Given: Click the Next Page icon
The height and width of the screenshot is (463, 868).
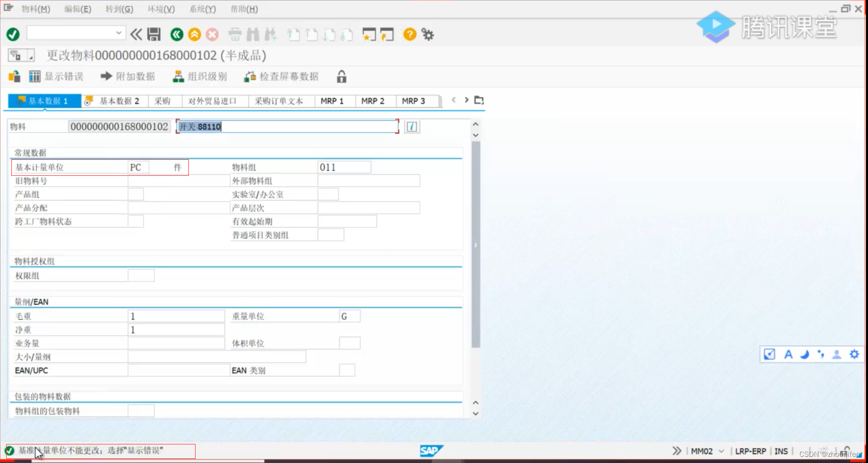Looking at the screenshot, I should click(329, 35).
